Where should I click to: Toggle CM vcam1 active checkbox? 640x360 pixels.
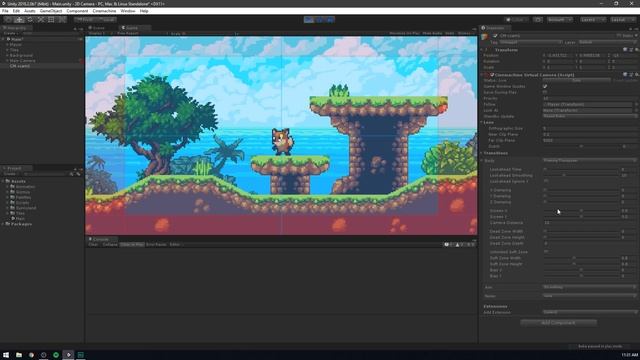pyautogui.click(x=495, y=36)
